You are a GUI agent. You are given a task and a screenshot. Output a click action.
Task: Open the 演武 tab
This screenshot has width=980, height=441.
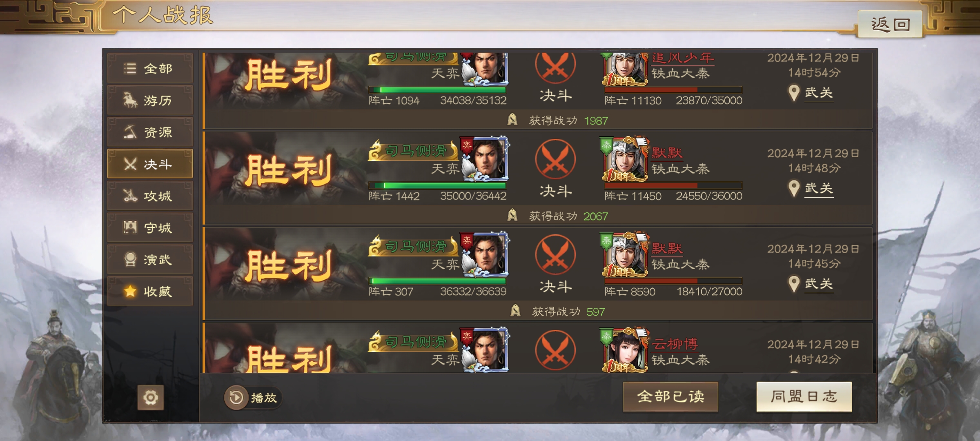click(x=150, y=259)
